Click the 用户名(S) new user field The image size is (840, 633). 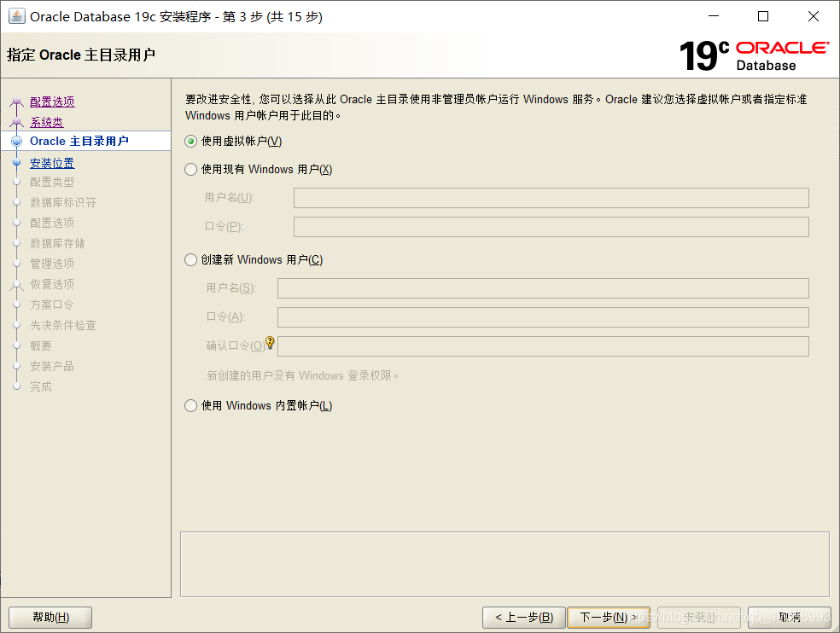point(543,288)
